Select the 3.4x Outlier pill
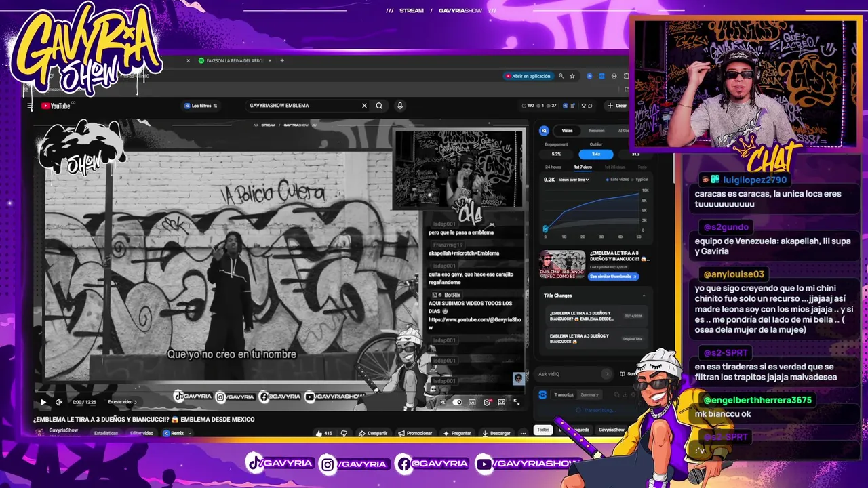Viewport: 868px width, 488px height. (596, 154)
